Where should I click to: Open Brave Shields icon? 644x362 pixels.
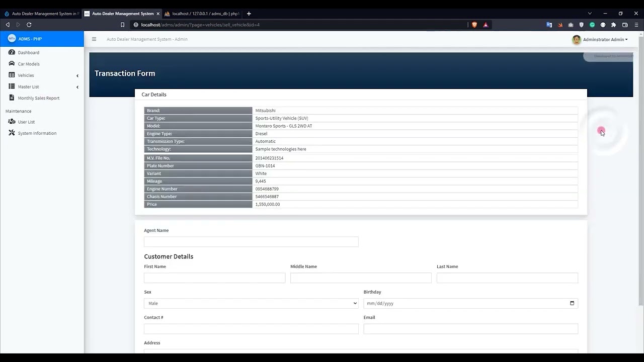coord(474,25)
